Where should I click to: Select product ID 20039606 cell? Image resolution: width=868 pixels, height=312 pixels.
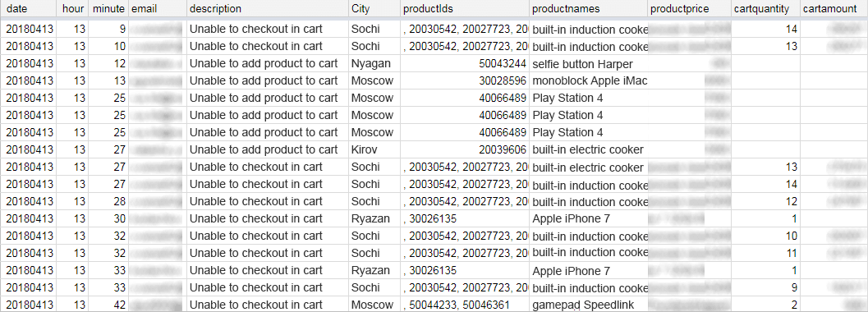tap(464, 150)
